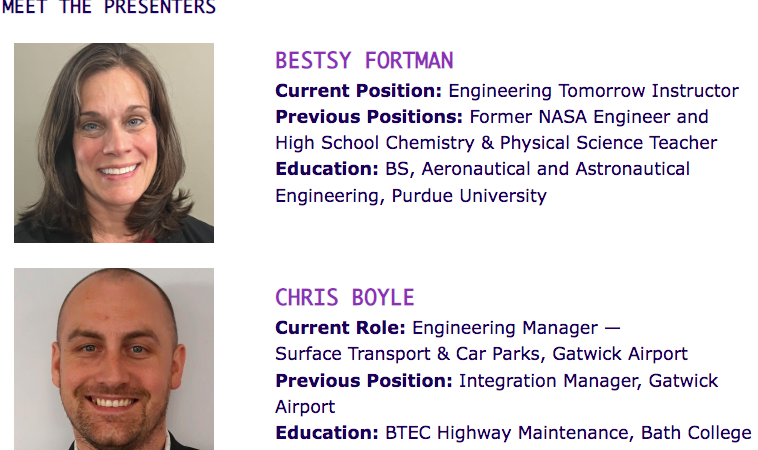Click the "Education:" label under Chris Boyle
Viewport: 758px width, 450px height.
pos(327,433)
